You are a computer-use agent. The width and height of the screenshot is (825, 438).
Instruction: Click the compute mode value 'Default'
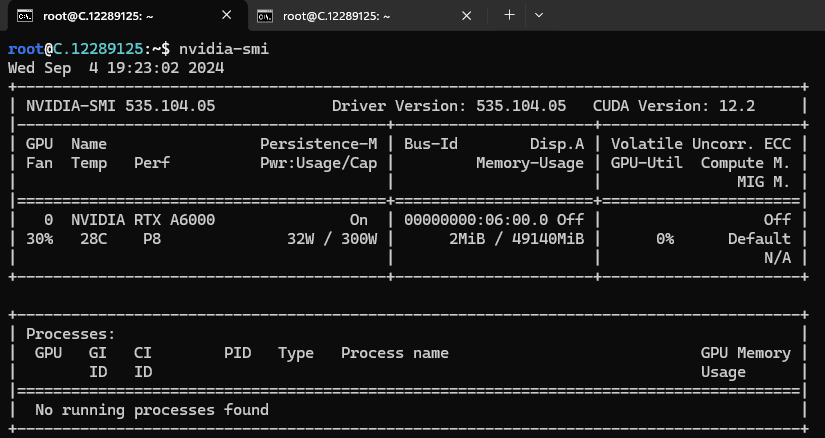coord(759,238)
